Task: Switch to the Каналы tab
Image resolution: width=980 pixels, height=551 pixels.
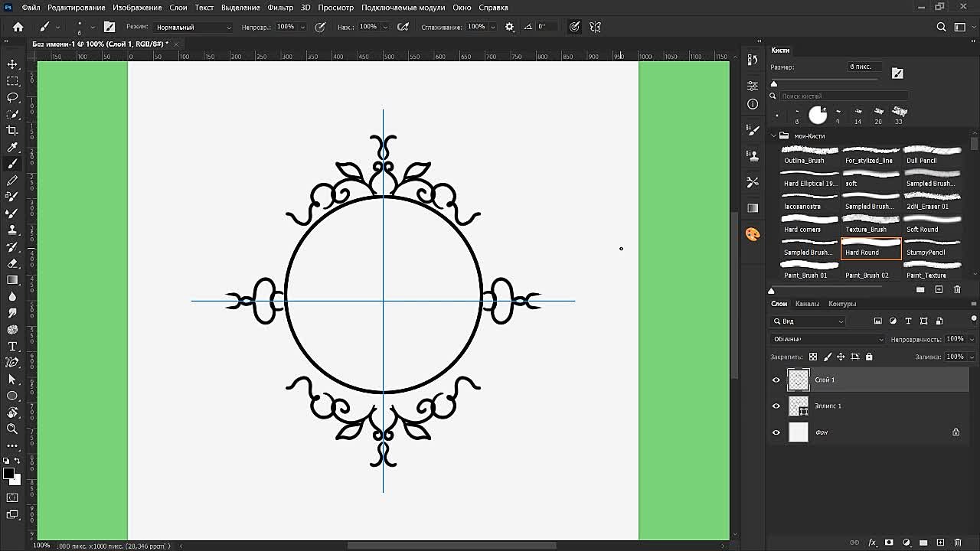Action: (808, 303)
